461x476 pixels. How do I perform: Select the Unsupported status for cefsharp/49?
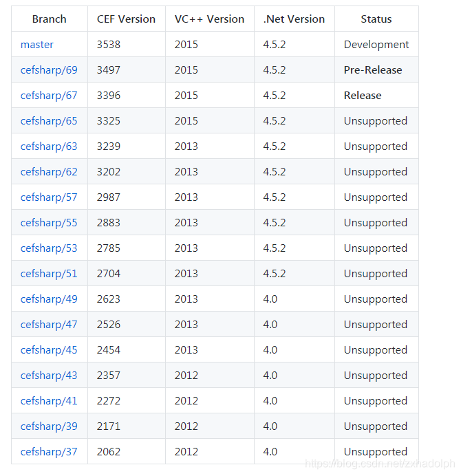click(376, 300)
